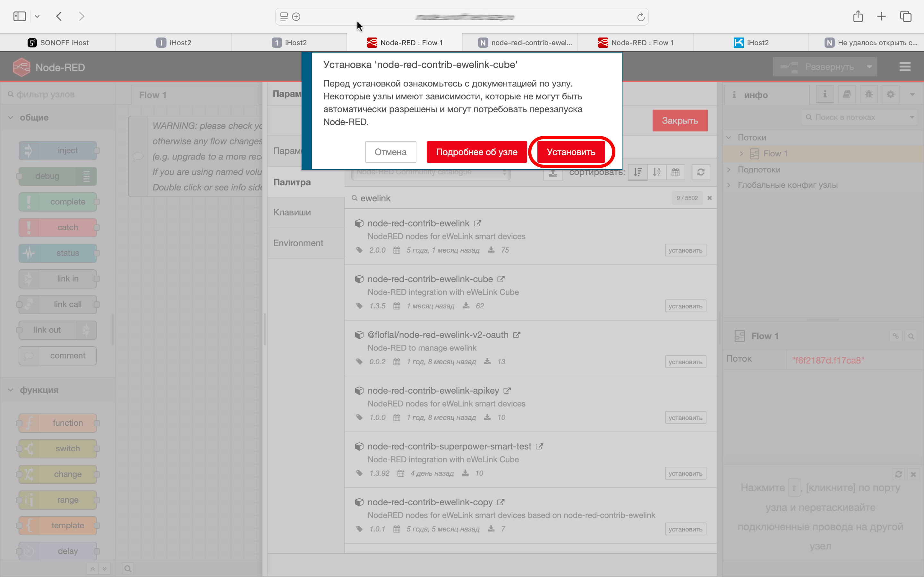Sort the palette list alphabetically with A-Z icon
The image size is (924, 577).
pyautogui.click(x=656, y=172)
